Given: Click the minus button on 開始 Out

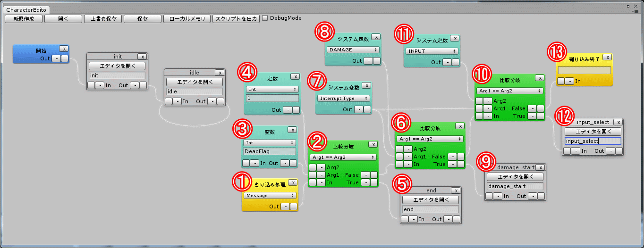Looking at the screenshot, I should pos(56,58).
